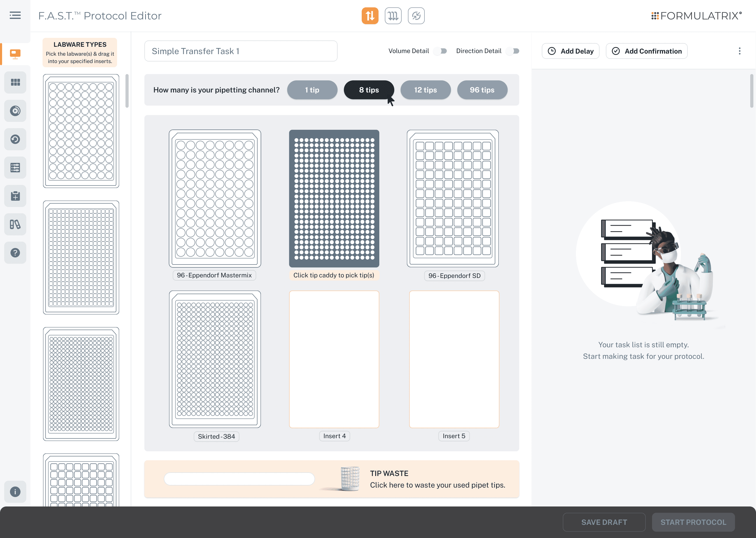The height and width of the screenshot is (538, 756).
Task: Open the grid layout sidebar icon
Action: tap(15, 82)
